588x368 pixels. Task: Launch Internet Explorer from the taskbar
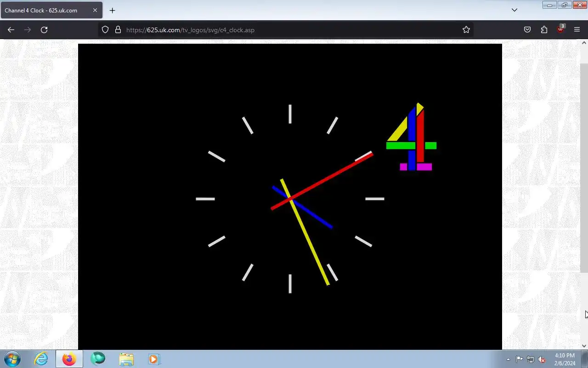pos(41,359)
